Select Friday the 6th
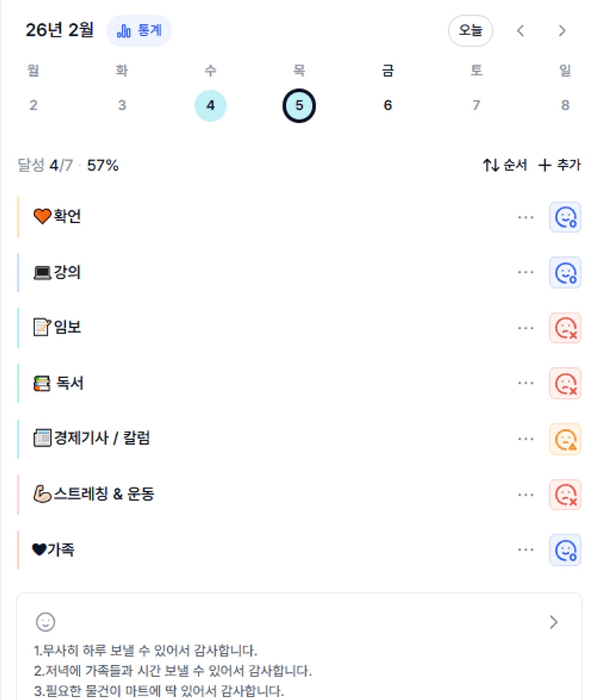 click(x=388, y=106)
